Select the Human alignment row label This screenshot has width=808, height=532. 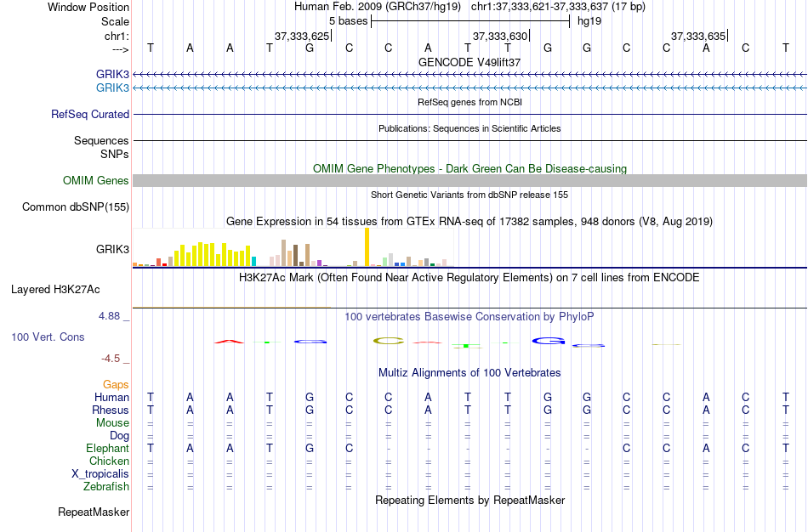[111, 397]
